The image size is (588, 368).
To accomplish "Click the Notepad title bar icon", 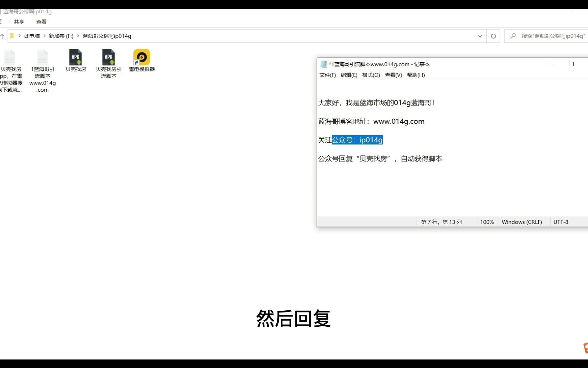I will (324, 64).
